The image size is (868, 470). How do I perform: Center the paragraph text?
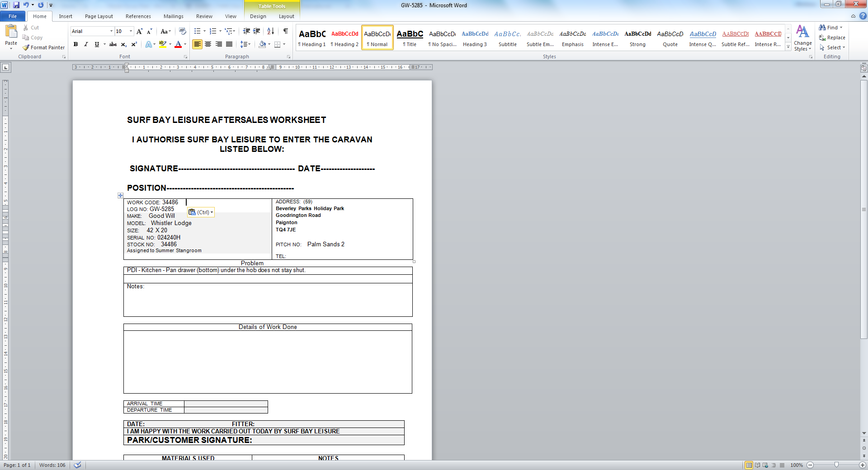point(208,44)
